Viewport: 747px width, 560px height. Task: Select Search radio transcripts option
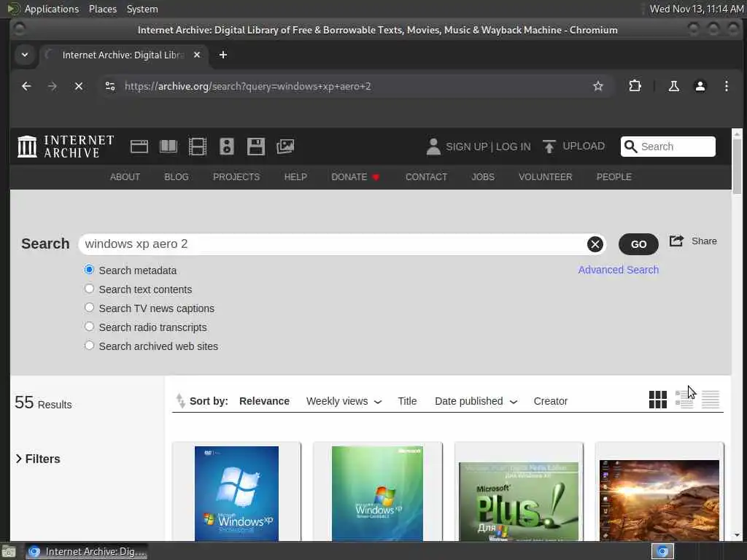(89, 327)
